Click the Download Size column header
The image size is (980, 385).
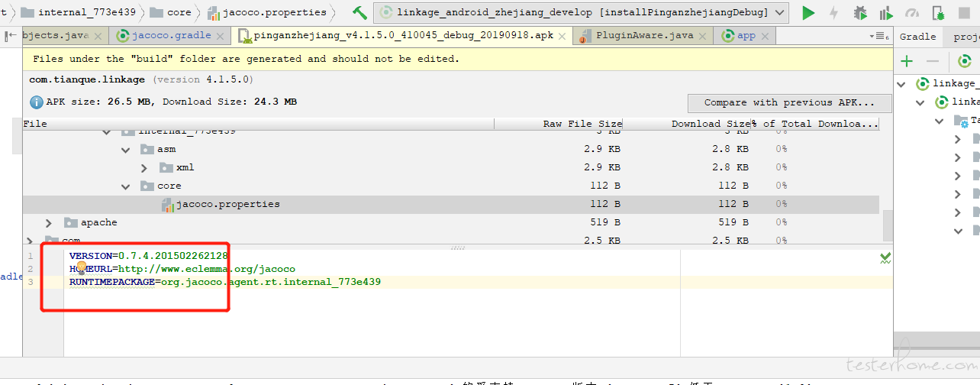(x=688, y=124)
